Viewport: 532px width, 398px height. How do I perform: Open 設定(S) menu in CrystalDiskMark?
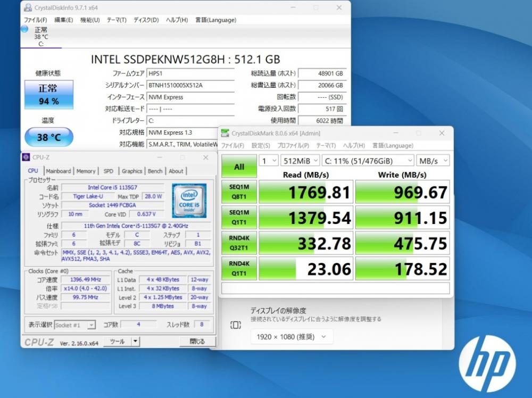click(261, 146)
